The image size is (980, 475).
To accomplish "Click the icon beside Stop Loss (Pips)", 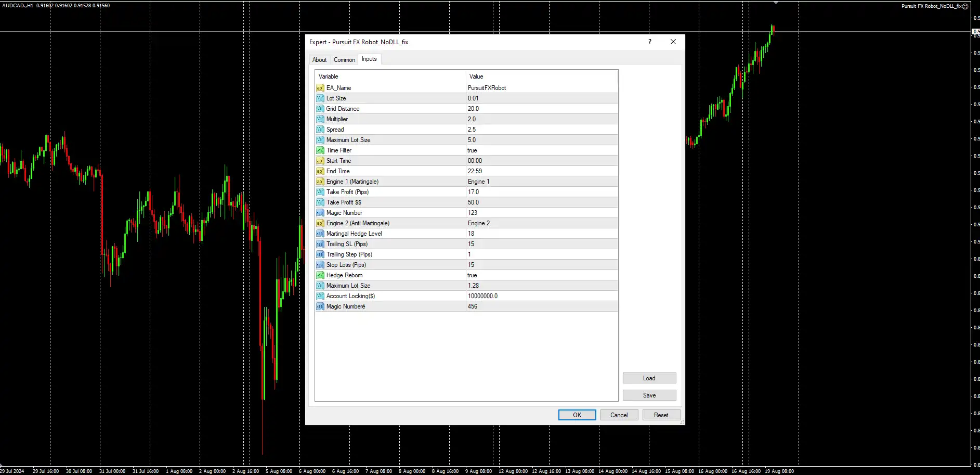I will coord(320,265).
